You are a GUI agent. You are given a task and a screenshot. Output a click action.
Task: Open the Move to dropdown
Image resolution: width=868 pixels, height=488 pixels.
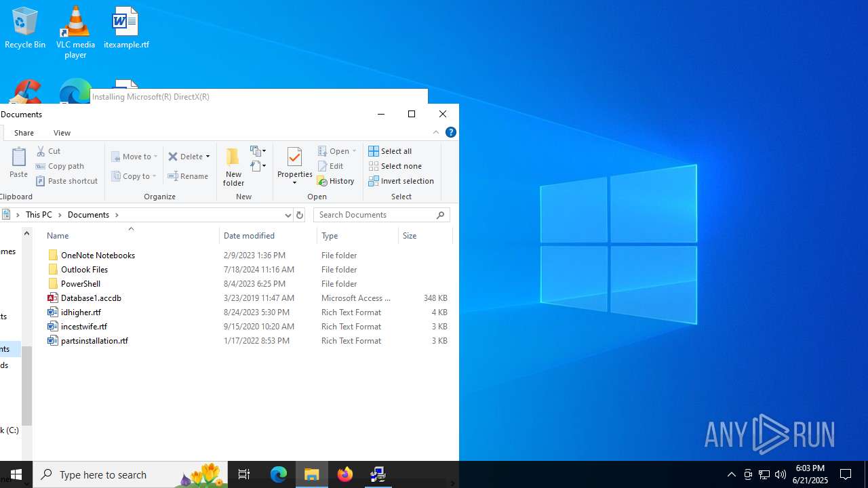click(134, 157)
